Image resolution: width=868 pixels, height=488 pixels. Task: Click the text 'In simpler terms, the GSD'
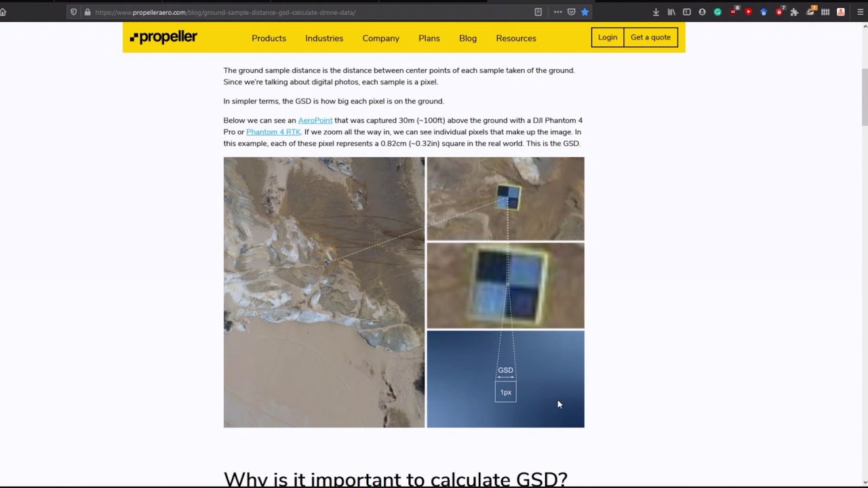[268, 101]
